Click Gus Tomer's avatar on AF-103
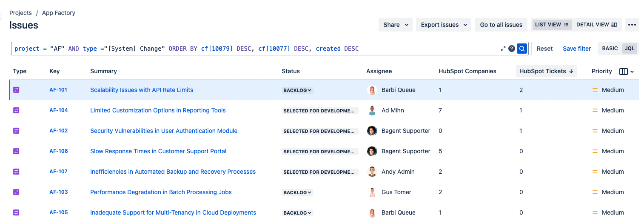644x221 pixels. pos(372,192)
